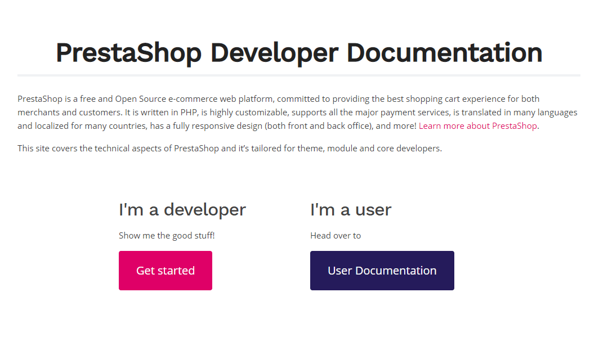Click the blank area below the buttons

click(298, 326)
